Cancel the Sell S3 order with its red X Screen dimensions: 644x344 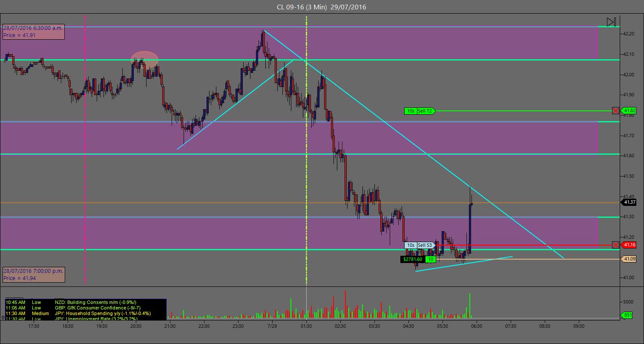coord(615,245)
